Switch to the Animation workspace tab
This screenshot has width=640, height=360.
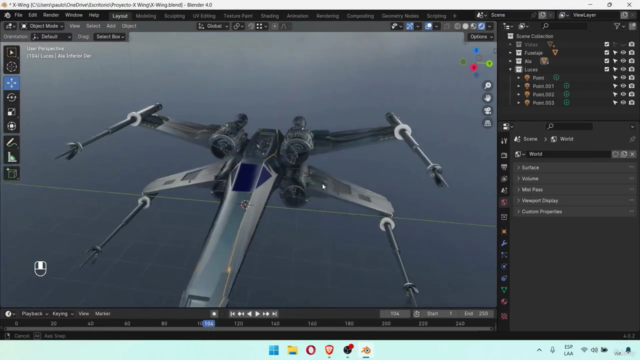coord(297,16)
